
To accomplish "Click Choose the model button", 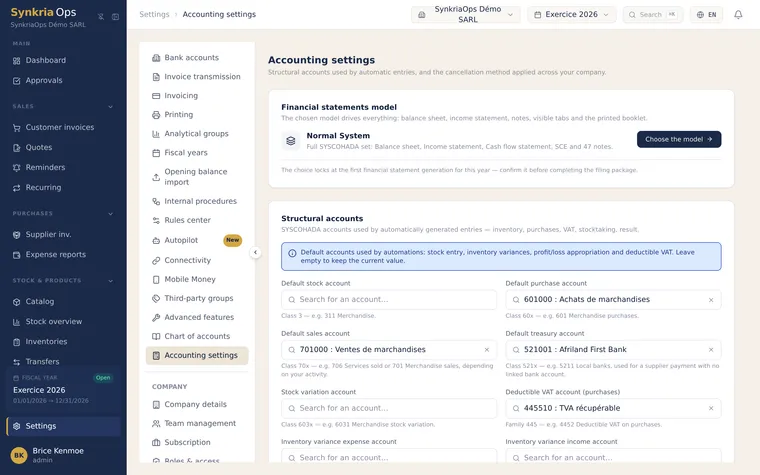I will (x=679, y=139).
